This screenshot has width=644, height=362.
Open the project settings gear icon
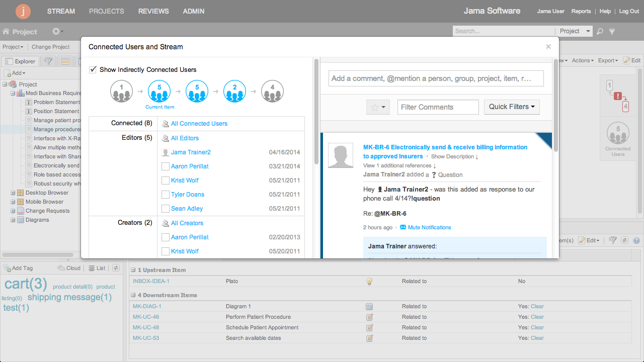[x=55, y=31]
